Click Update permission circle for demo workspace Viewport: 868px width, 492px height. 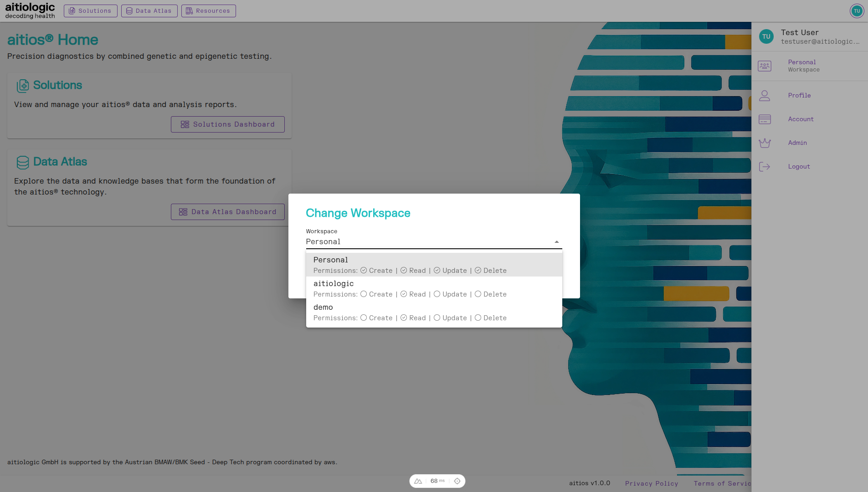point(437,318)
